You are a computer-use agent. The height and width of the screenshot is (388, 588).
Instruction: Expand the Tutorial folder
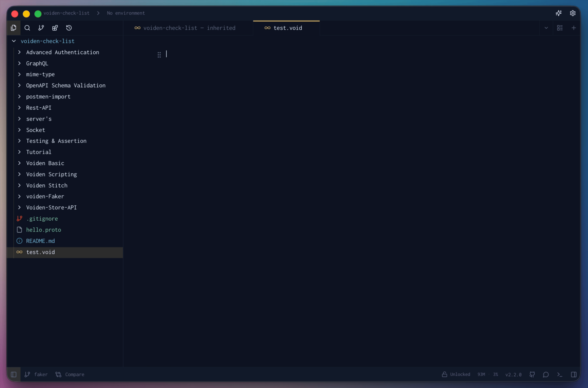[65, 152]
